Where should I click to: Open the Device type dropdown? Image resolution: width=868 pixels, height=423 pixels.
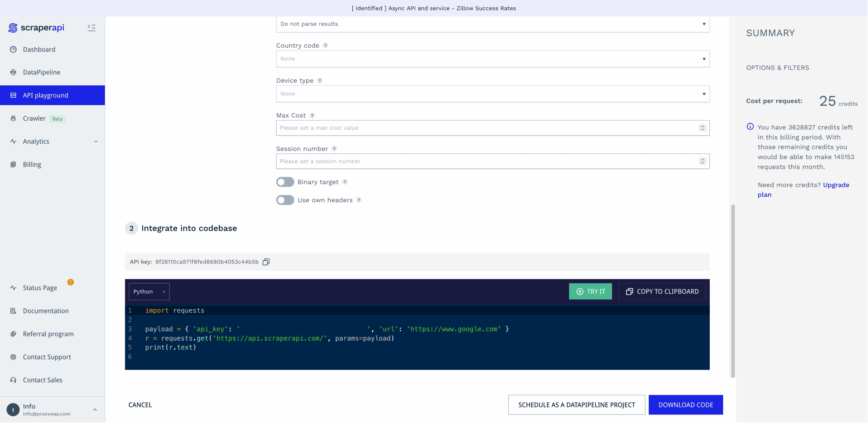tap(492, 94)
